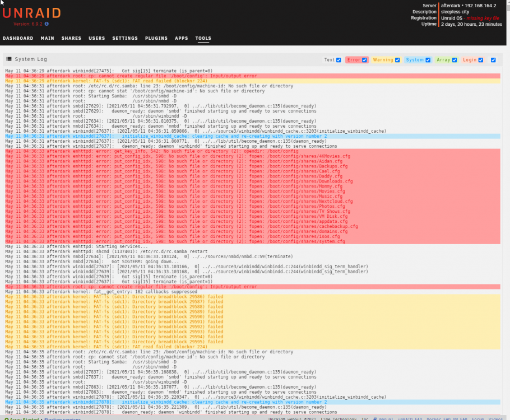Select the Cael.cfg error line
The image size is (510, 420).
pos(252,171)
